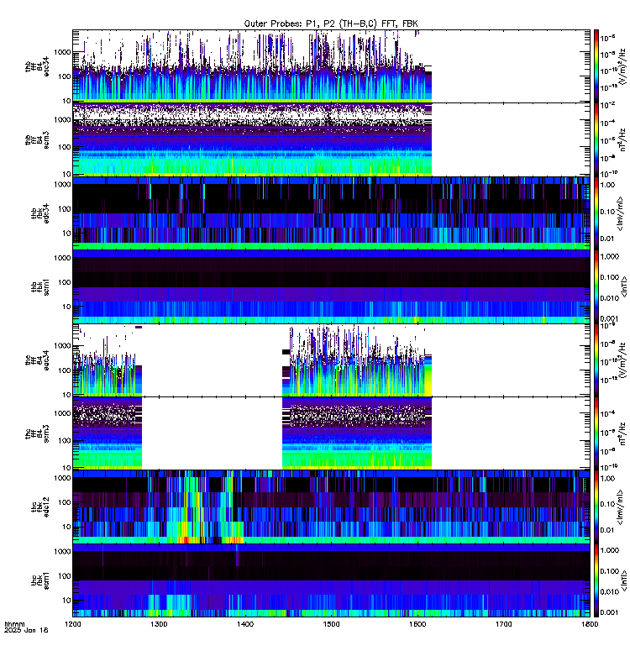Screen dimensions: 630x672
Task: Click the color bar of thb fbk edc34 panel
Action: (596, 213)
